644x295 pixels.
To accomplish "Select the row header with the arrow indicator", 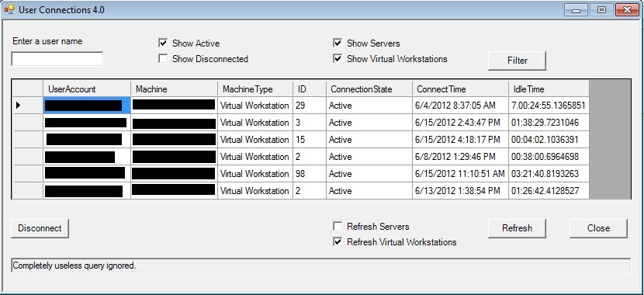I will [x=27, y=106].
